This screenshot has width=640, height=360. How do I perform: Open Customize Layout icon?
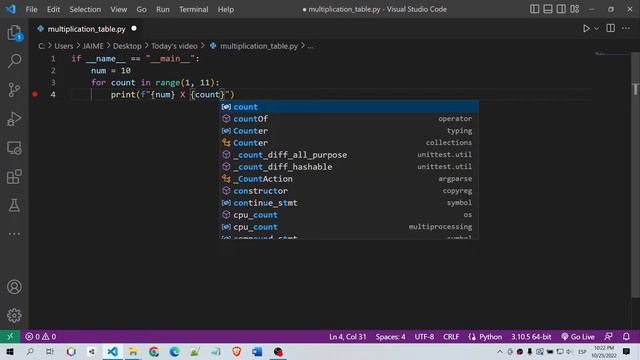click(x=575, y=9)
